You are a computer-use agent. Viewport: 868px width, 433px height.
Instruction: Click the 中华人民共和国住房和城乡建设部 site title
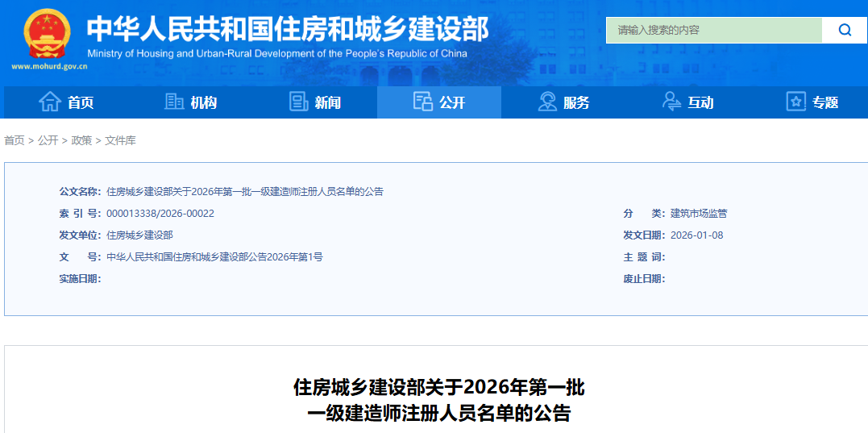pyautogui.click(x=288, y=29)
